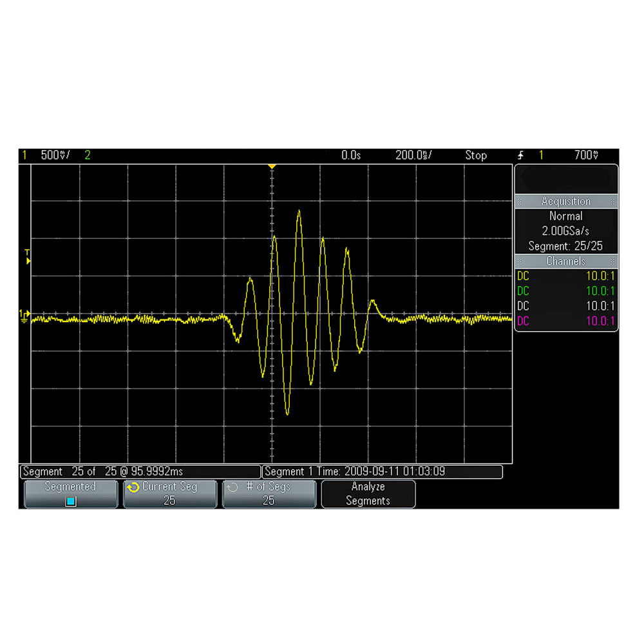Click channel 1 500mV/ scale readout

tap(55, 155)
